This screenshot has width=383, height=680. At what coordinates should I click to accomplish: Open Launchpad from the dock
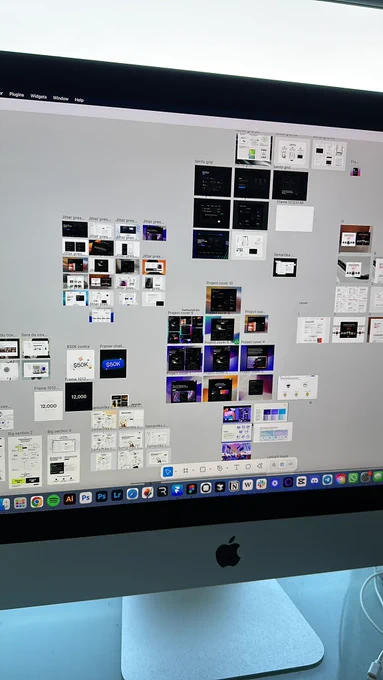tap(20, 503)
